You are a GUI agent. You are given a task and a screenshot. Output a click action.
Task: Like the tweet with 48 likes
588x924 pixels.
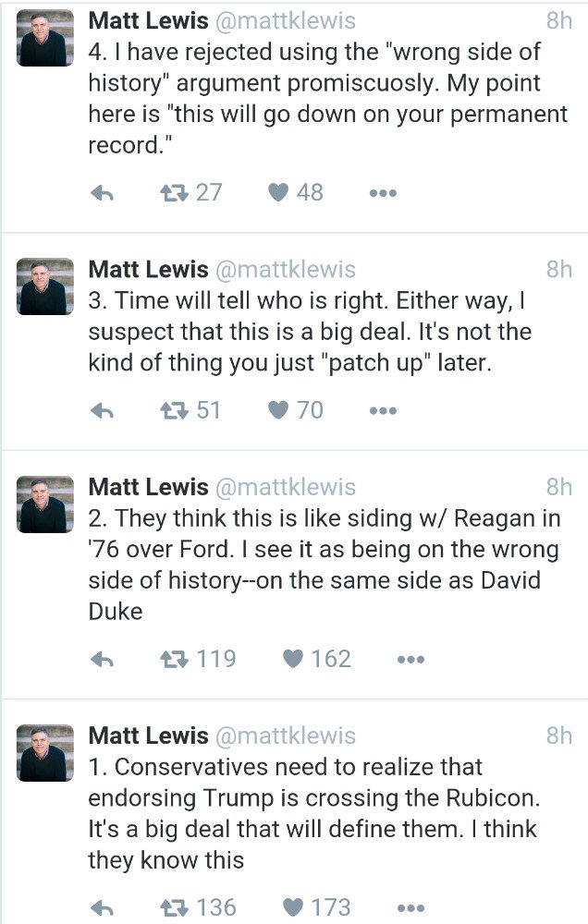pos(278,192)
